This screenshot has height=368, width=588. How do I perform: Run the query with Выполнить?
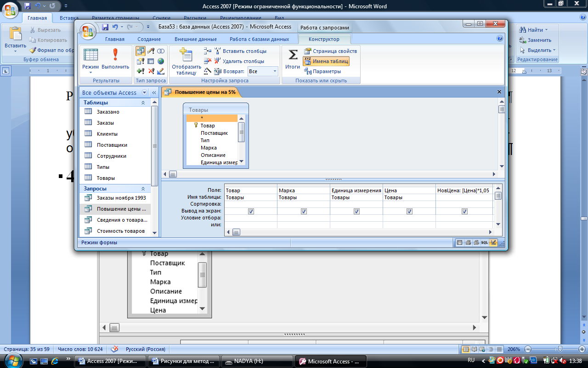(x=115, y=60)
